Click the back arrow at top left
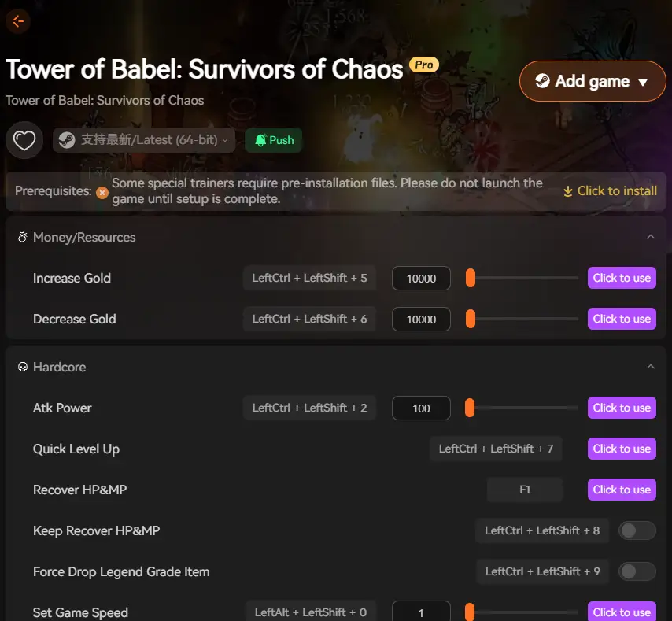The width and height of the screenshot is (672, 621). 17,21
